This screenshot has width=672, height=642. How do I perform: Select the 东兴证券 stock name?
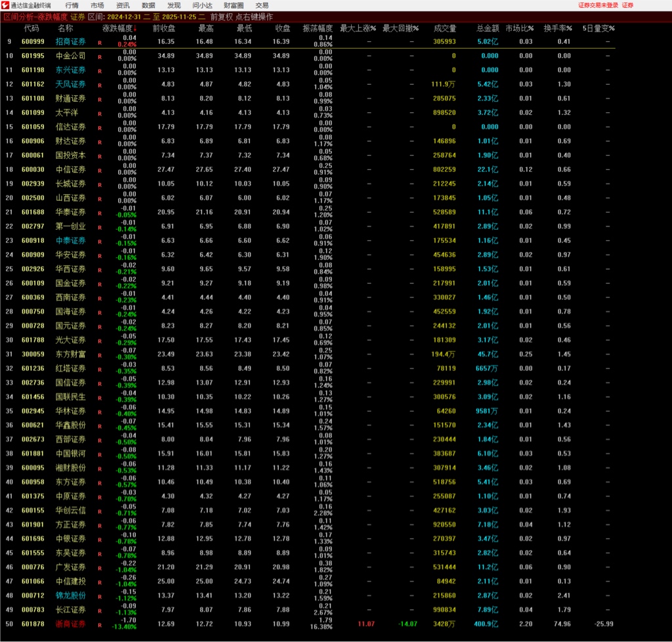tap(71, 70)
